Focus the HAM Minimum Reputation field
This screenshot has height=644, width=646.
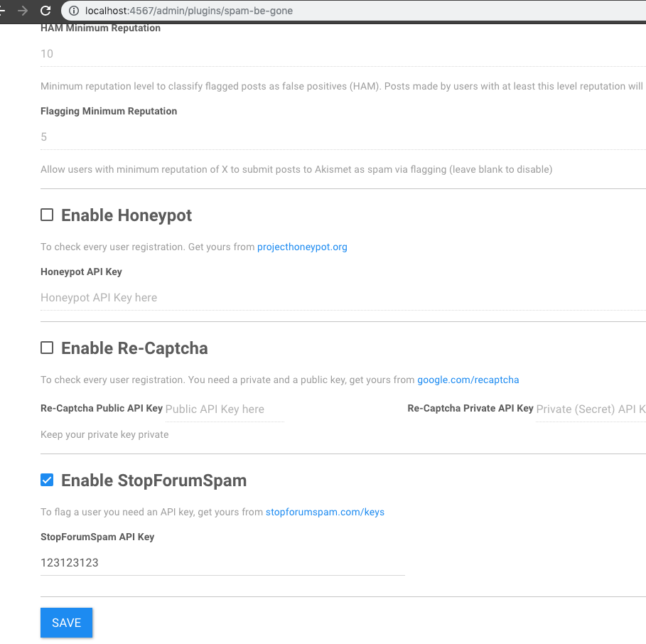pyautogui.click(x=343, y=54)
